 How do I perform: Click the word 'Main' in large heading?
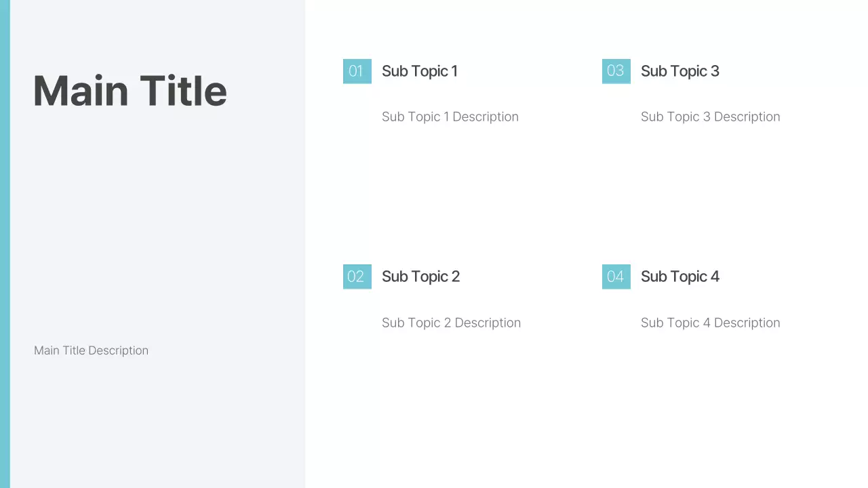81,91
